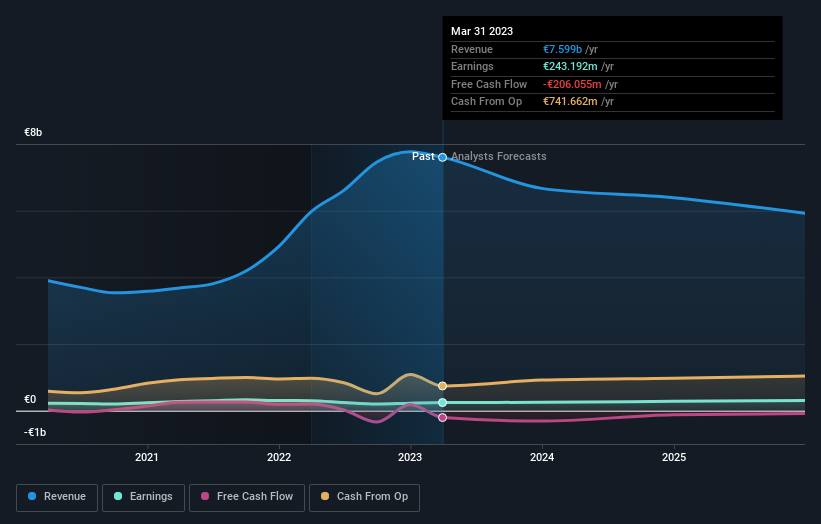Viewport: 821px width, 524px height.
Task: Click the 2021 x-axis label
Action: click(x=147, y=457)
